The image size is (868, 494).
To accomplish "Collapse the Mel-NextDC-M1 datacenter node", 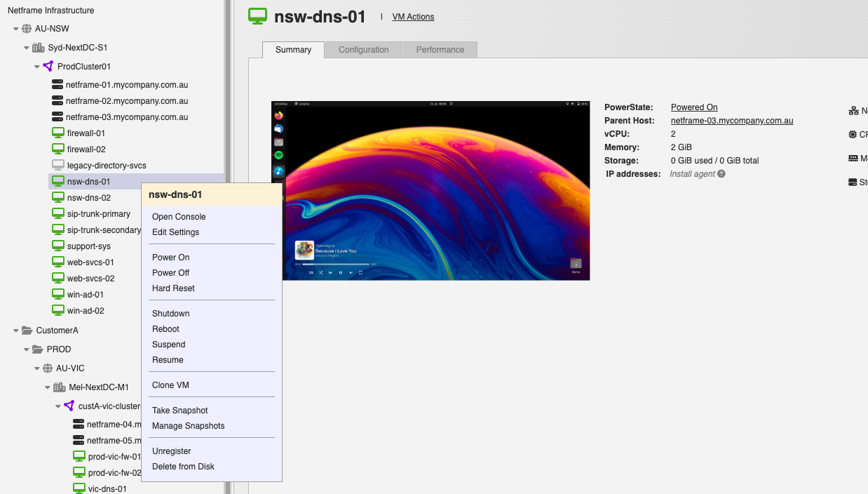I will (48, 387).
